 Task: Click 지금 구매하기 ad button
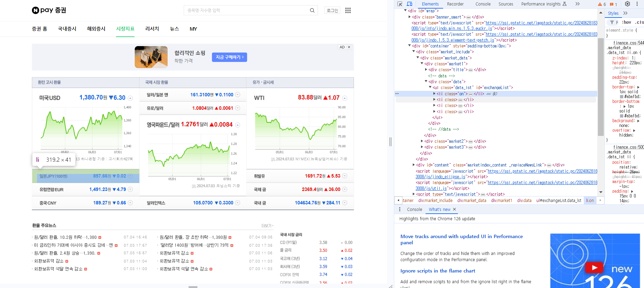[x=229, y=57]
